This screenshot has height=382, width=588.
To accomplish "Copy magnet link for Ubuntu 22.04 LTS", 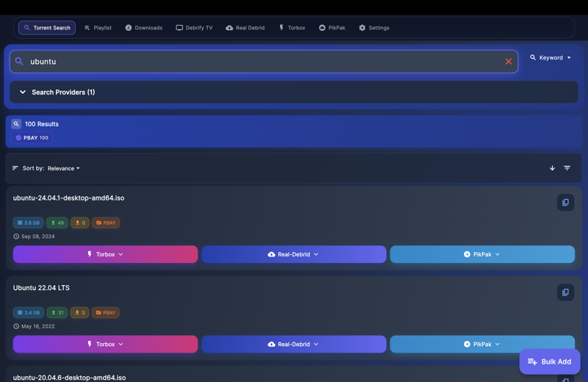I will coord(565,292).
